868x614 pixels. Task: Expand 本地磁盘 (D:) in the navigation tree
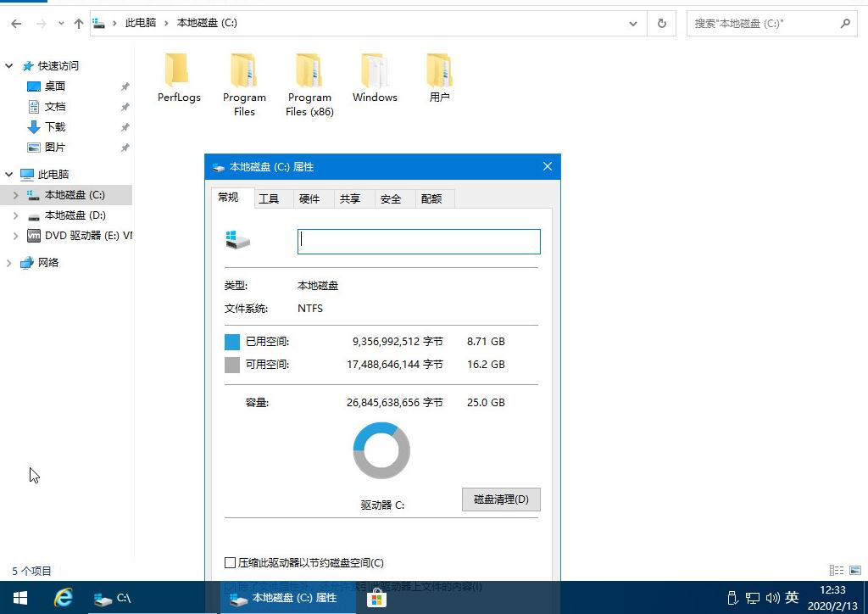click(x=15, y=215)
